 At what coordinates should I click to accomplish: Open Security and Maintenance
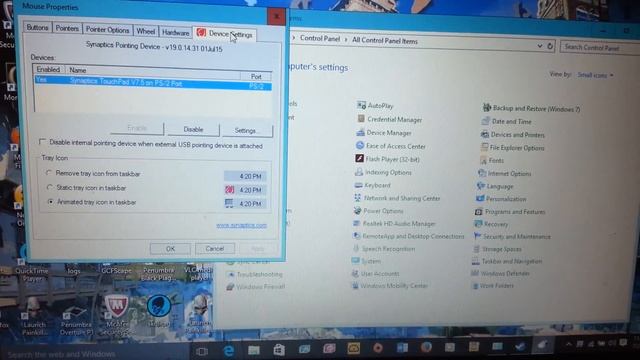coord(512,236)
